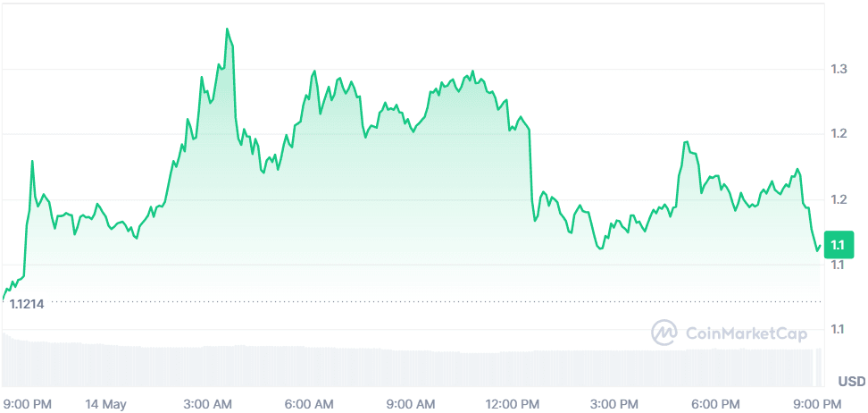
Task: Click the CoinMarketCap watermark text
Action: [747, 333]
